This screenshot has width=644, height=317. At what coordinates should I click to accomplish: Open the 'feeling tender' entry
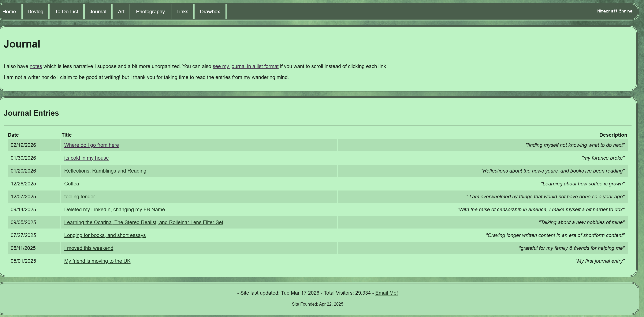click(79, 197)
